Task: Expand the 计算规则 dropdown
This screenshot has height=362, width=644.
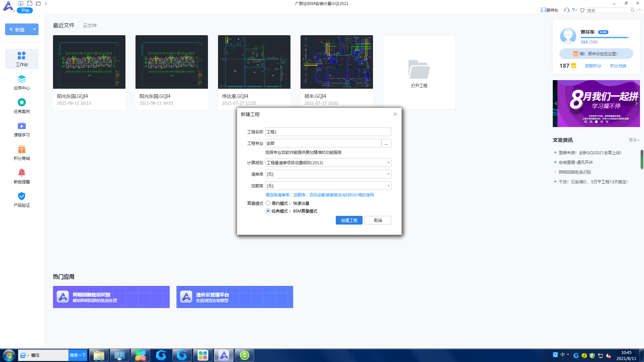Action: (388, 163)
